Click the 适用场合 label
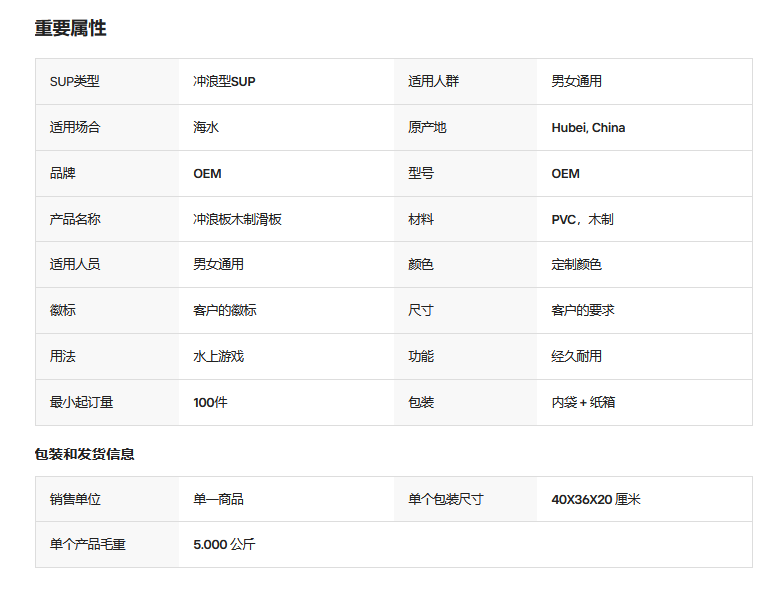The image size is (776, 593). 75,128
